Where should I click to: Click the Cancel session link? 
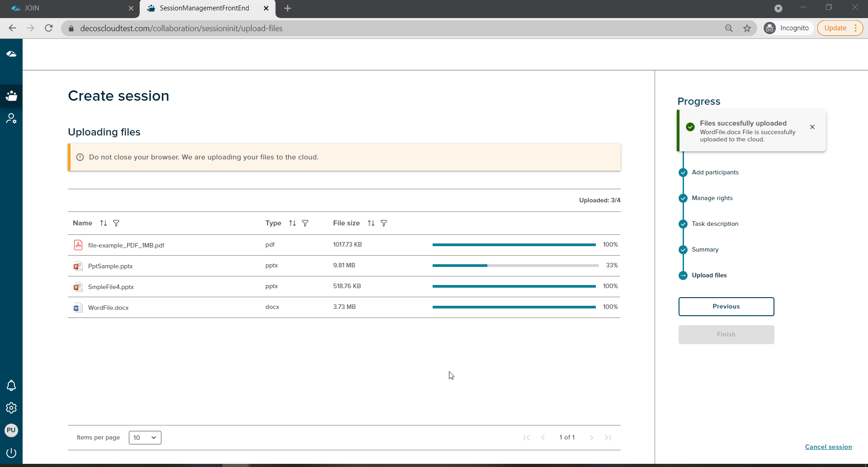(x=828, y=447)
